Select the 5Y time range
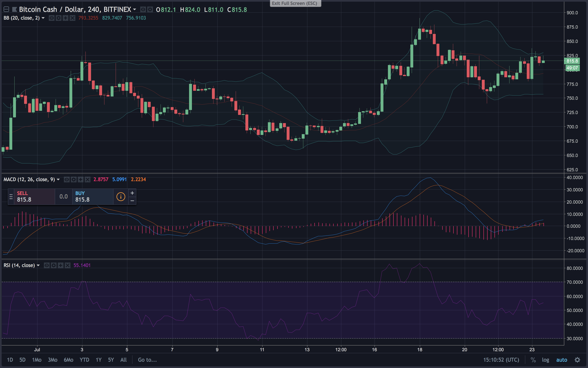Image resolution: width=588 pixels, height=368 pixels. coord(111,360)
